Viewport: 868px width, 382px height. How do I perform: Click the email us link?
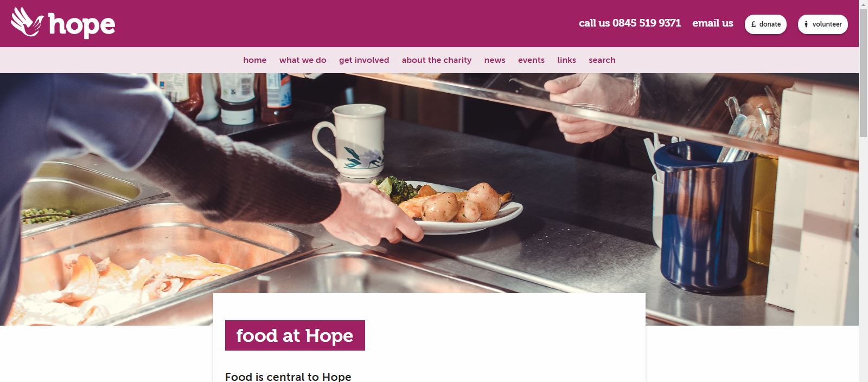tap(712, 23)
